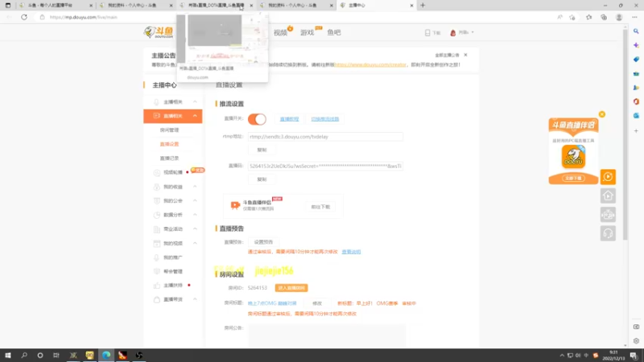
Task: Collapse the orange 直播相关 sidebar section
Action: [195, 116]
